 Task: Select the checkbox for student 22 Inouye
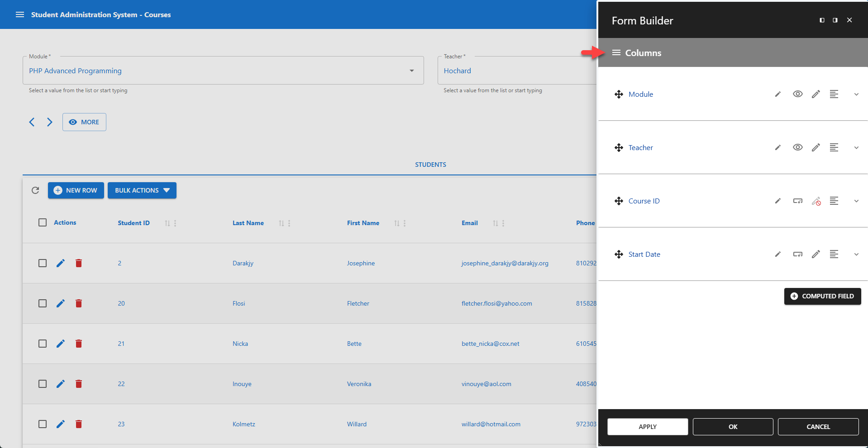point(43,383)
